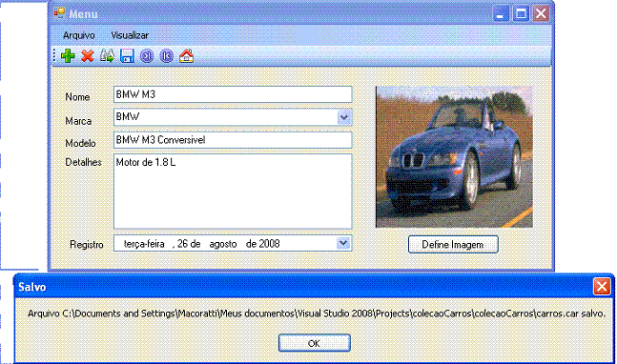Image resolution: width=617 pixels, height=364 pixels.
Task: Open the Arquivo menu
Action: 79,35
